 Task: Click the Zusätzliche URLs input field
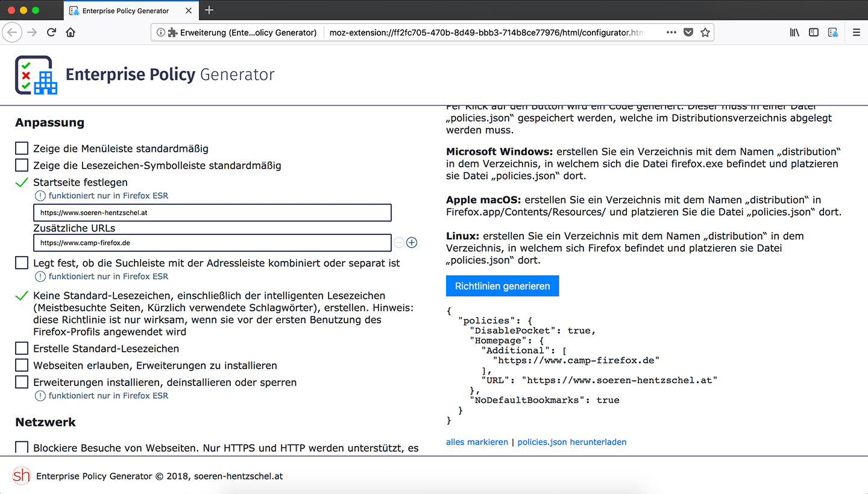tap(212, 243)
